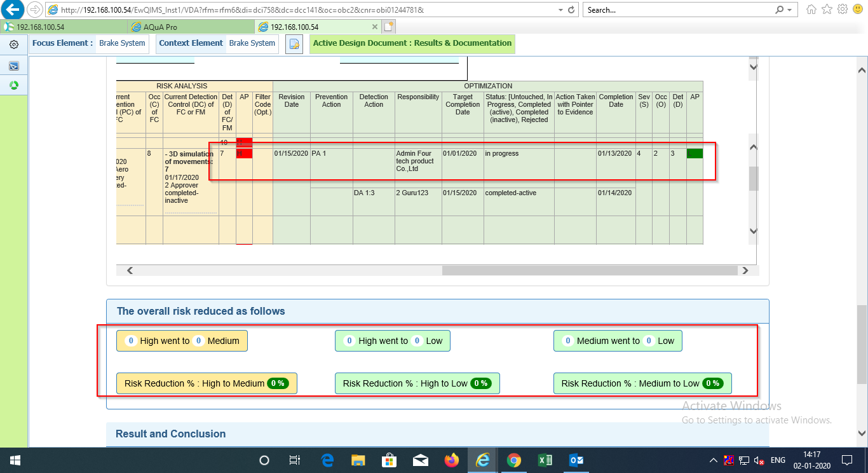Click the Result and Conclusion heading
This screenshot has width=868, height=473.
(170, 434)
